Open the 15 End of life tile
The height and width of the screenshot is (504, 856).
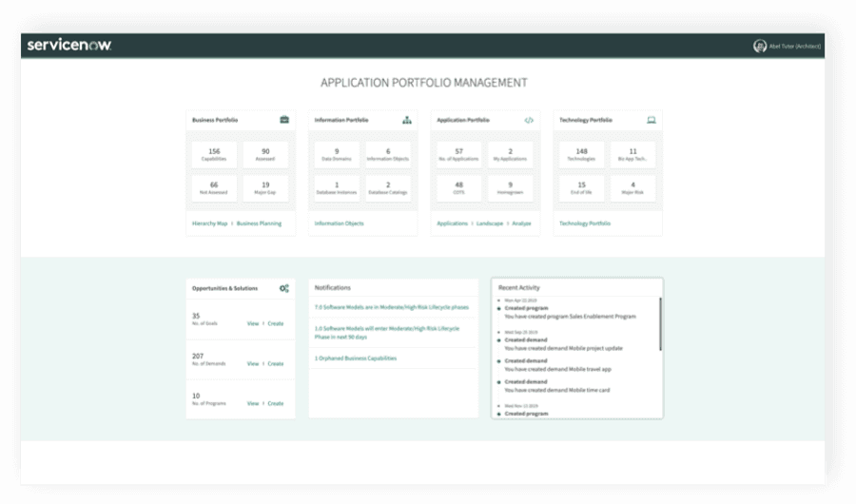(580, 188)
